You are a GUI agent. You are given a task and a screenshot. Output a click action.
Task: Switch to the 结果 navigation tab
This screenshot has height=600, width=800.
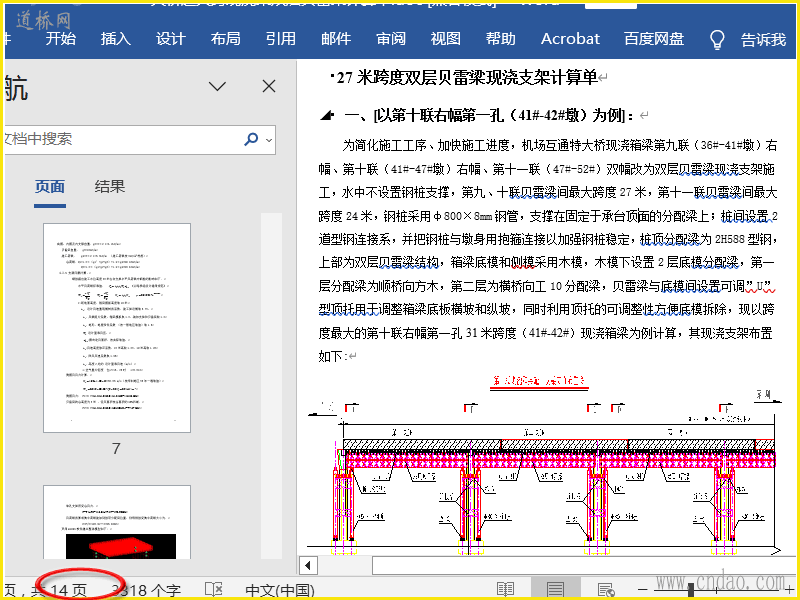click(109, 187)
